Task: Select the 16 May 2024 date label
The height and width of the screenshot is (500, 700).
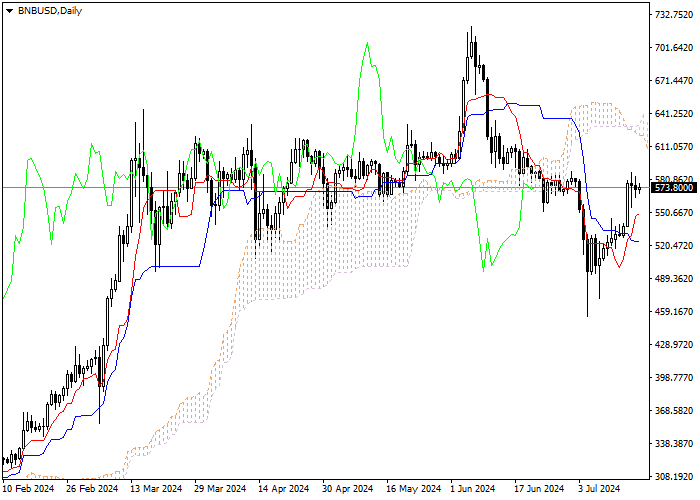Action: [413, 489]
